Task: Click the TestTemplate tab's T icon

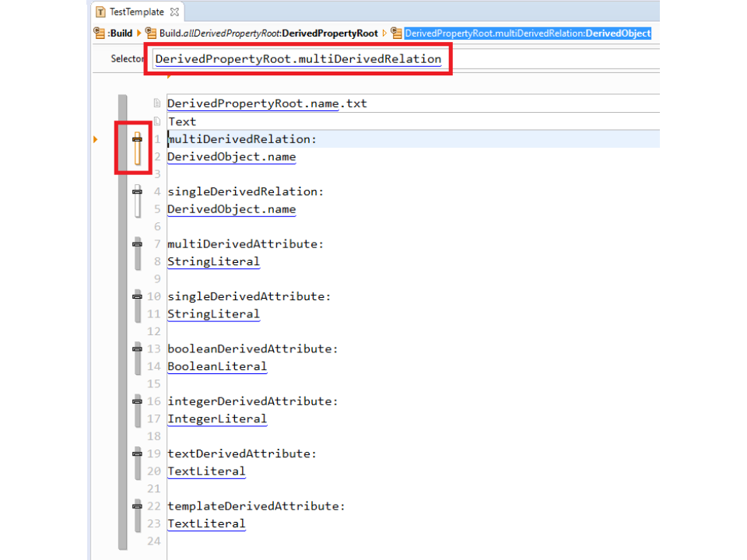Action: click(x=100, y=12)
